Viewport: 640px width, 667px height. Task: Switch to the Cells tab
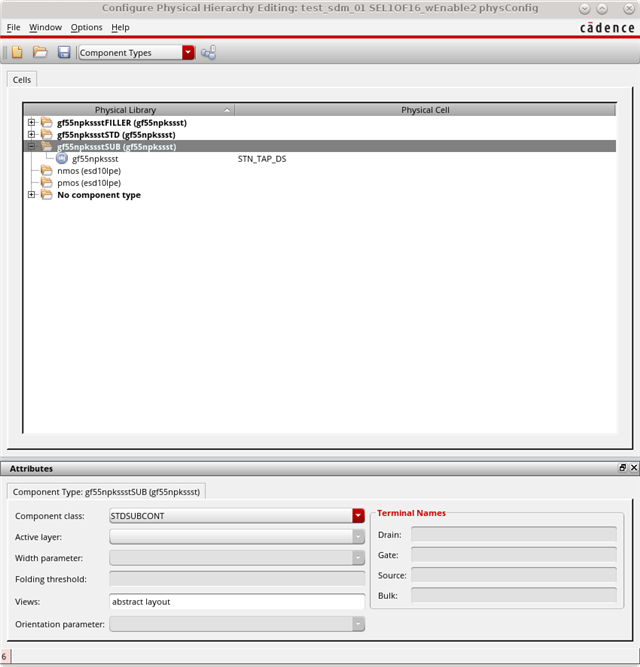(22, 79)
